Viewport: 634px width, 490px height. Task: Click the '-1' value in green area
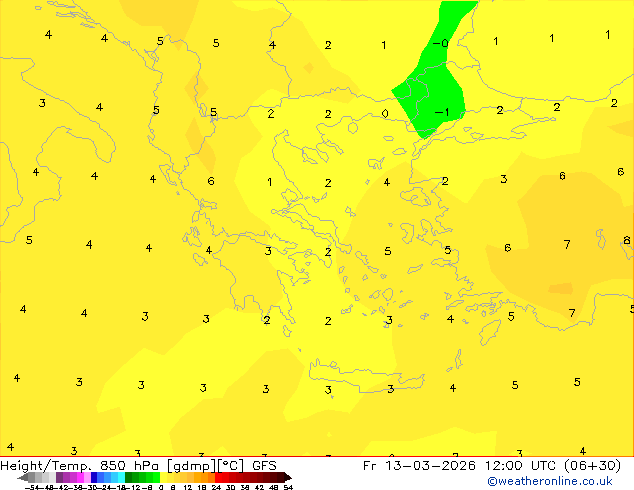tap(442, 112)
